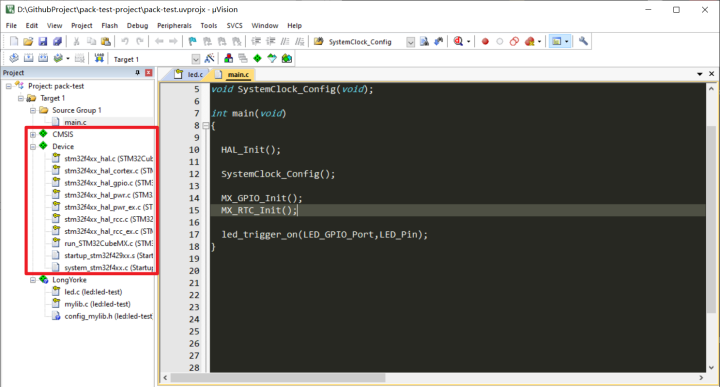Screen dimensions: 720x387
Task: Open the debug session dropdown arrow
Action: point(468,42)
